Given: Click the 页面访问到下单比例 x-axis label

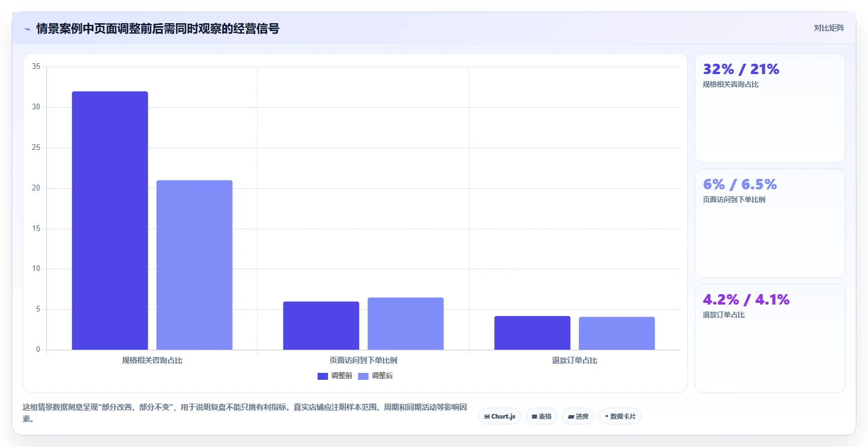Looking at the screenshot, I should point(363,360).
